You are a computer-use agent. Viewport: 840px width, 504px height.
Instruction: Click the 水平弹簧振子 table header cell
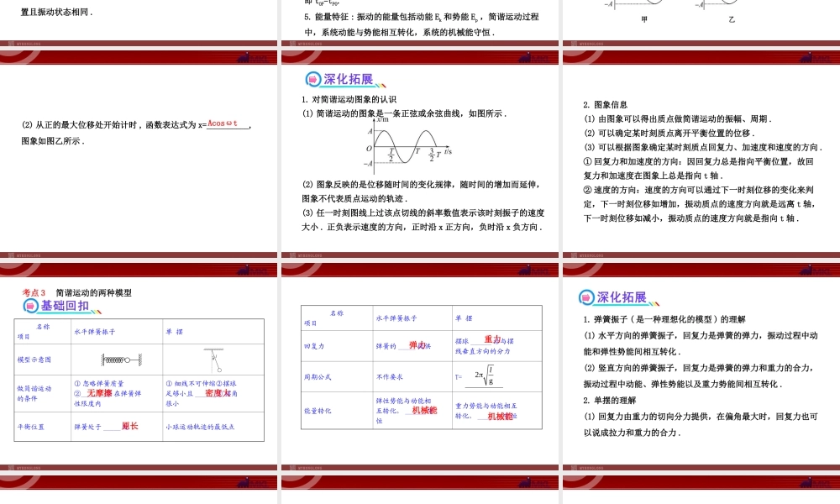(x=396, y=317)
